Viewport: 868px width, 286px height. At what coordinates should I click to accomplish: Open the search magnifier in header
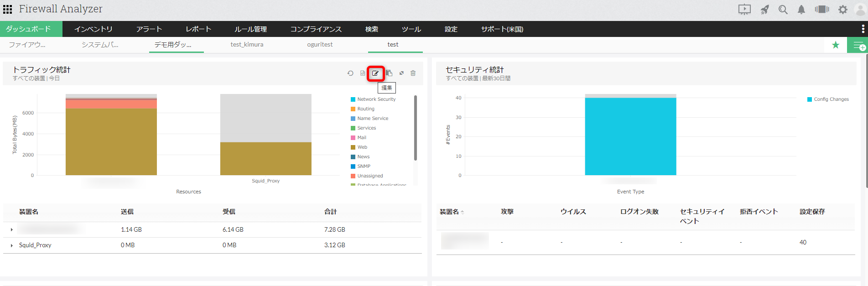pyautogui.click(x=783, y=10)
